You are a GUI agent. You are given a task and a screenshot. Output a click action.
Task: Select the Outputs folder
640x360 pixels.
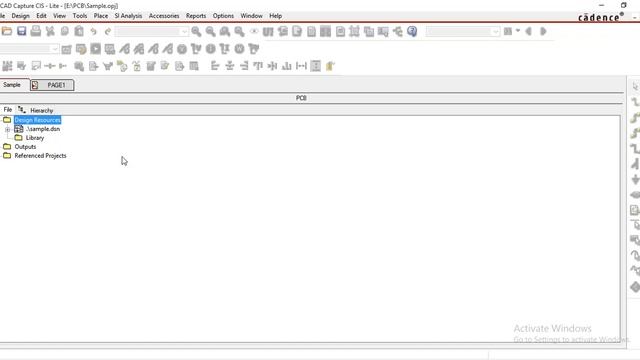(25, 147)
